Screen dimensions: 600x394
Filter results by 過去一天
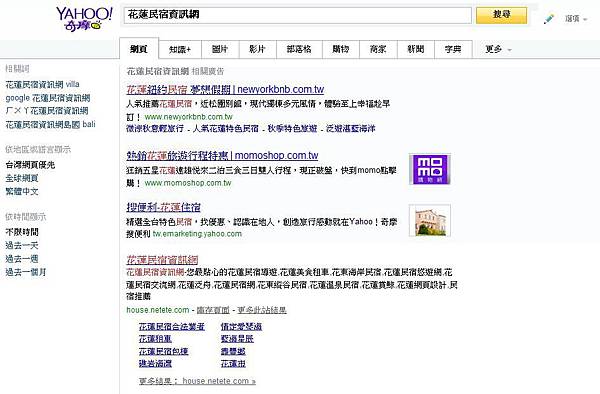tap(22, 246)
